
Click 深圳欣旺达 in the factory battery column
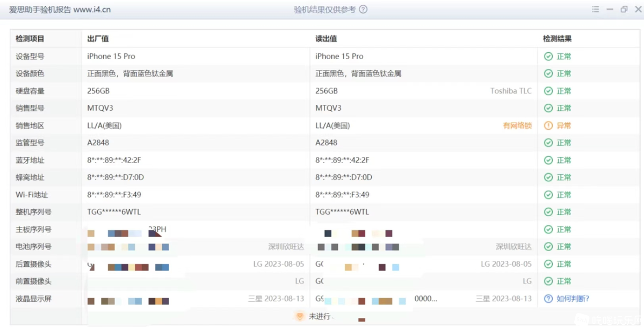pos(286,247)
